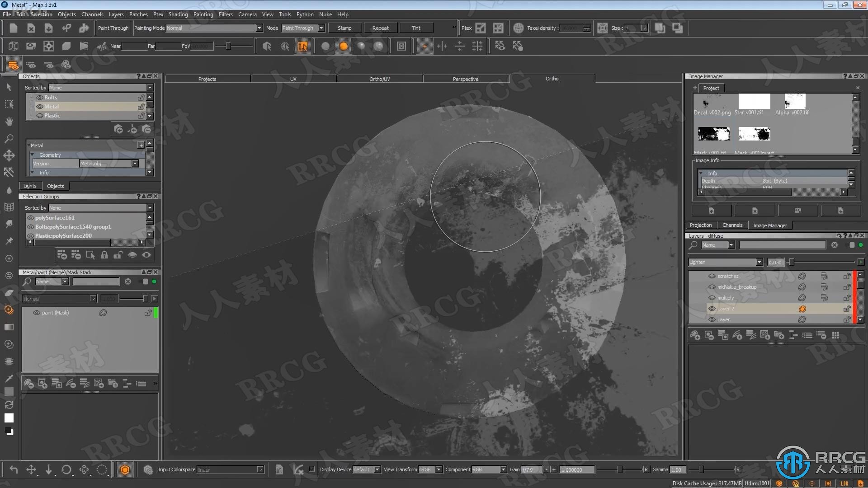Switch to the UV viewport tab
The image size is (868, 488).
tap(292, 78)
